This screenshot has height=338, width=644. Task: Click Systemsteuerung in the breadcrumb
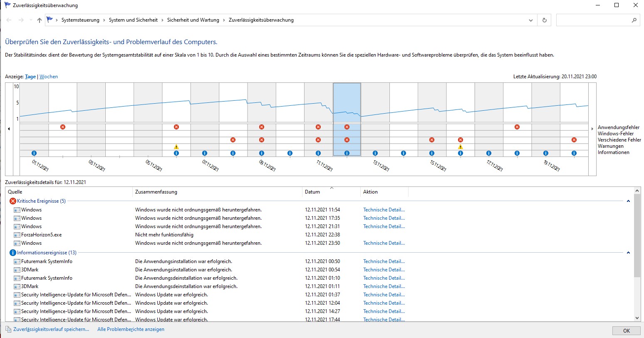tap(80, 20)
